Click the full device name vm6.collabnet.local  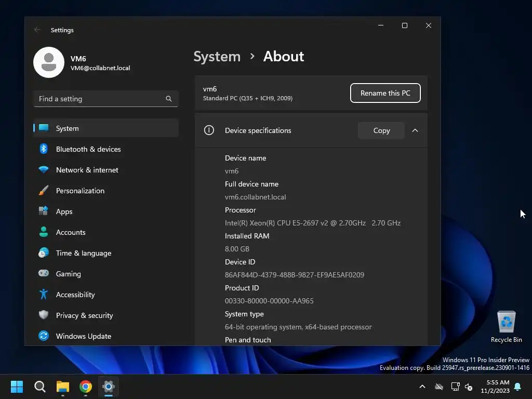coord(255,197)
